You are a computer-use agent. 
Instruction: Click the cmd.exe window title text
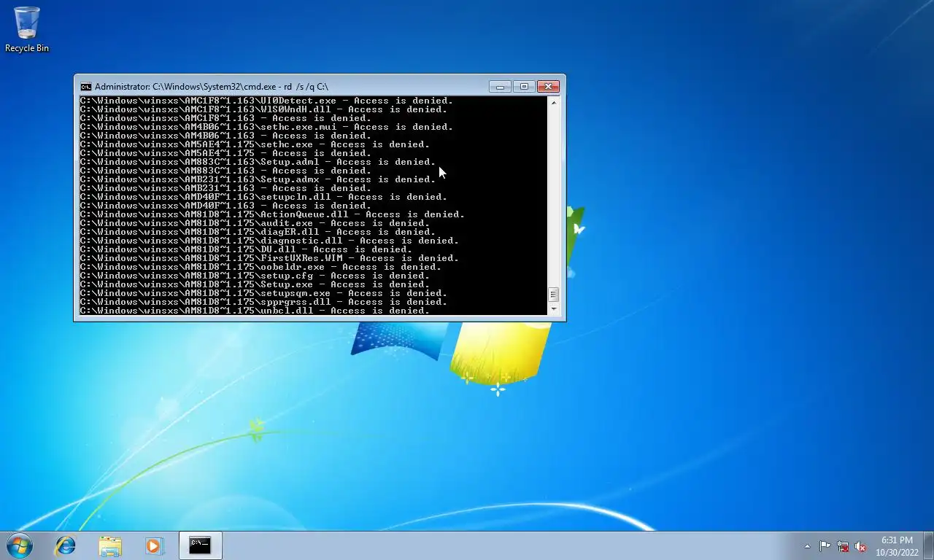[212, 86]
